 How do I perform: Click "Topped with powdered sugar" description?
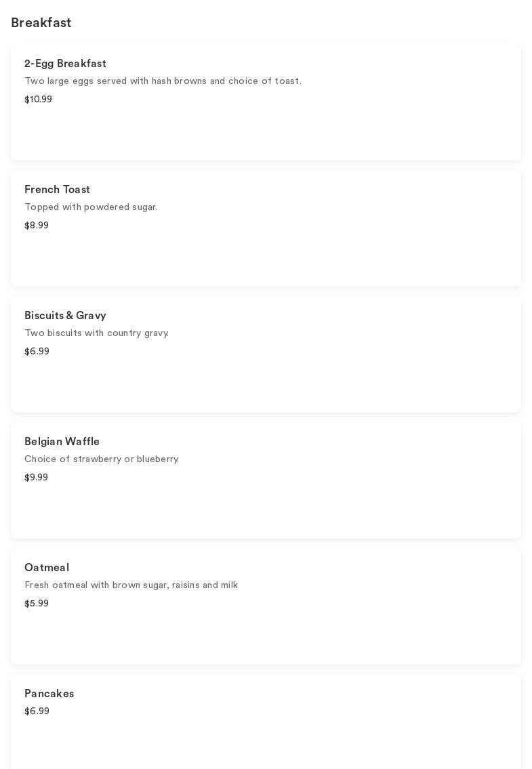point(91,207)
